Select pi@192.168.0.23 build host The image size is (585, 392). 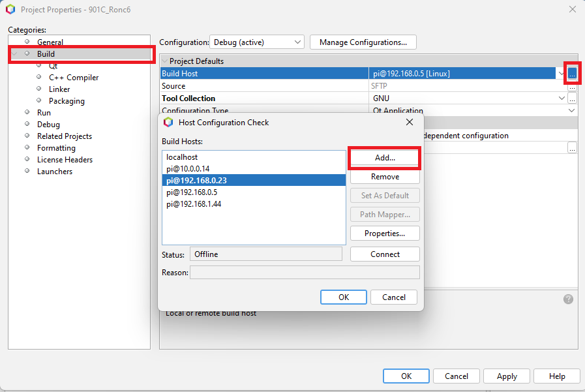tap(254, 181)
